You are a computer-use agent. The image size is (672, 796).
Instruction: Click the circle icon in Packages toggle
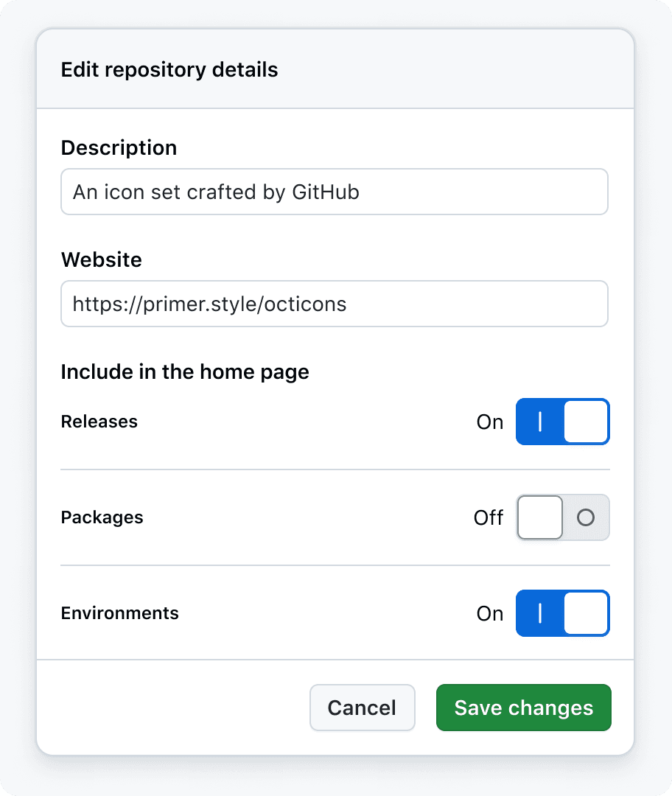(586, 518)
